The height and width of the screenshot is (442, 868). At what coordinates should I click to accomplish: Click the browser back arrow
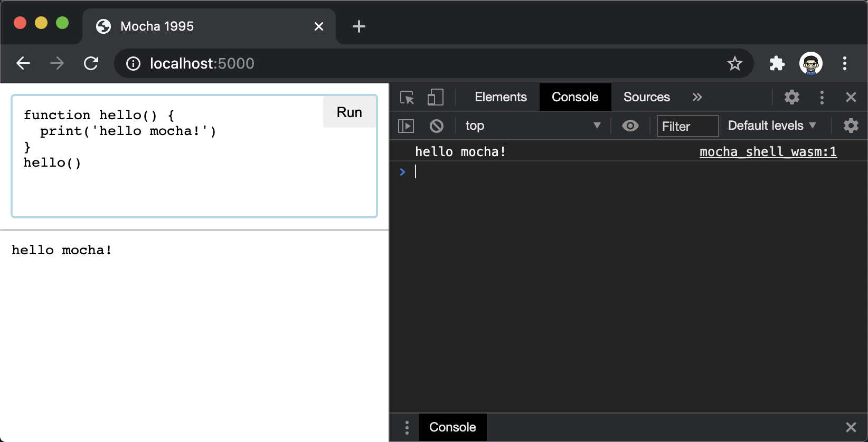(23, 63)
